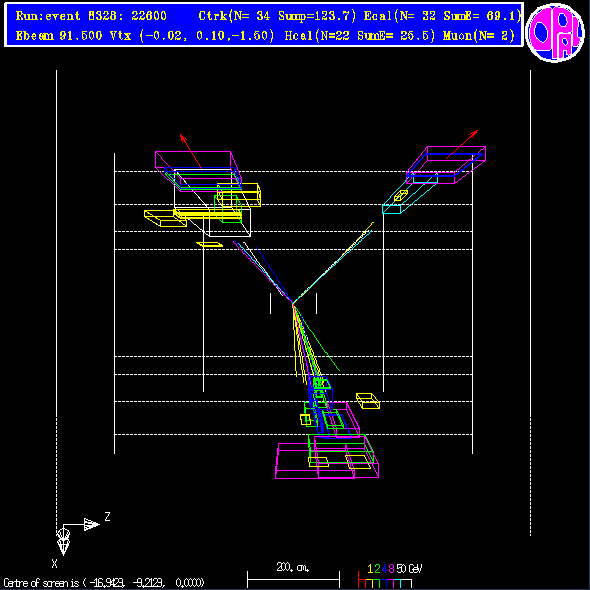Click the Ebeam 91.500 readout
590x590 pixels.
59,36
